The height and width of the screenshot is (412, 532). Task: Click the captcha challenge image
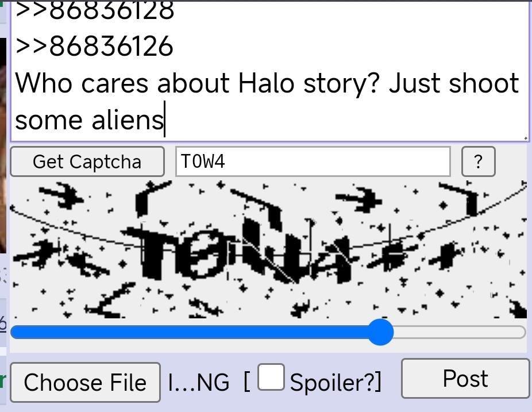pos(268,249)
